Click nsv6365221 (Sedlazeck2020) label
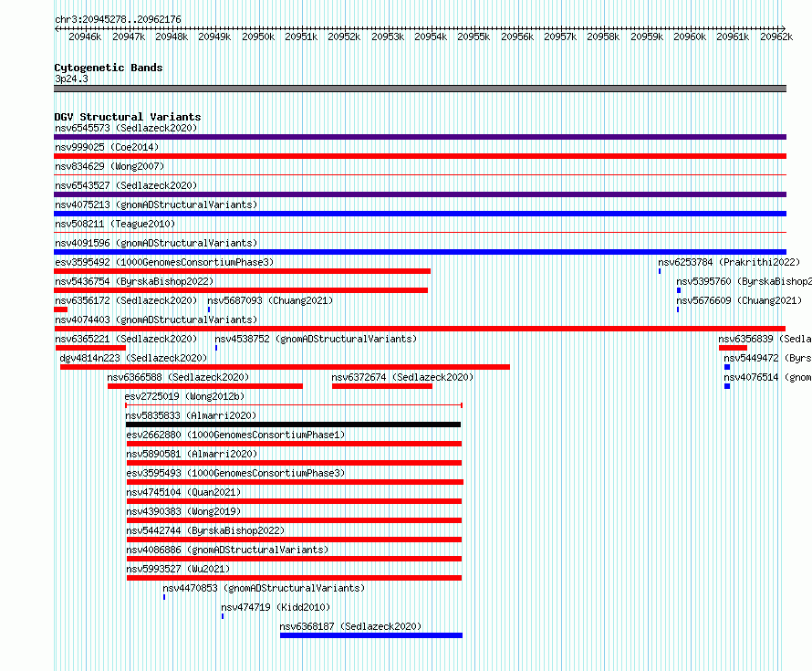The image size is (812, 671). [126, 339]
